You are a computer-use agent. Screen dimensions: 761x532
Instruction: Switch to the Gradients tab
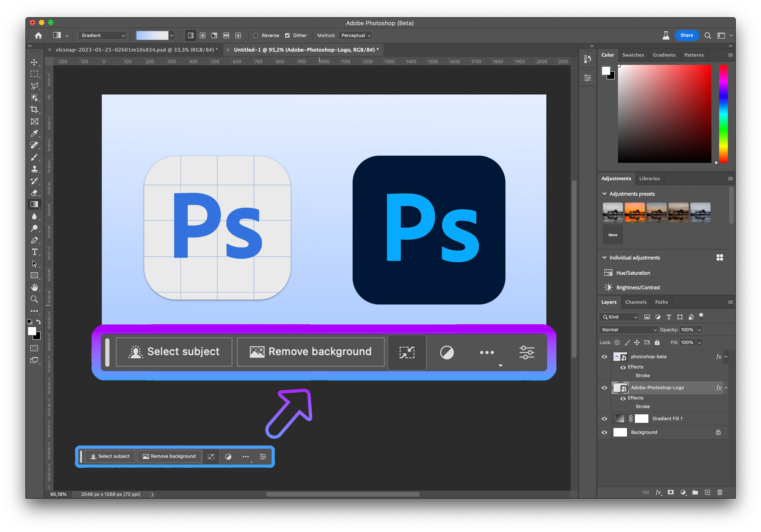[x=664, y=55]
